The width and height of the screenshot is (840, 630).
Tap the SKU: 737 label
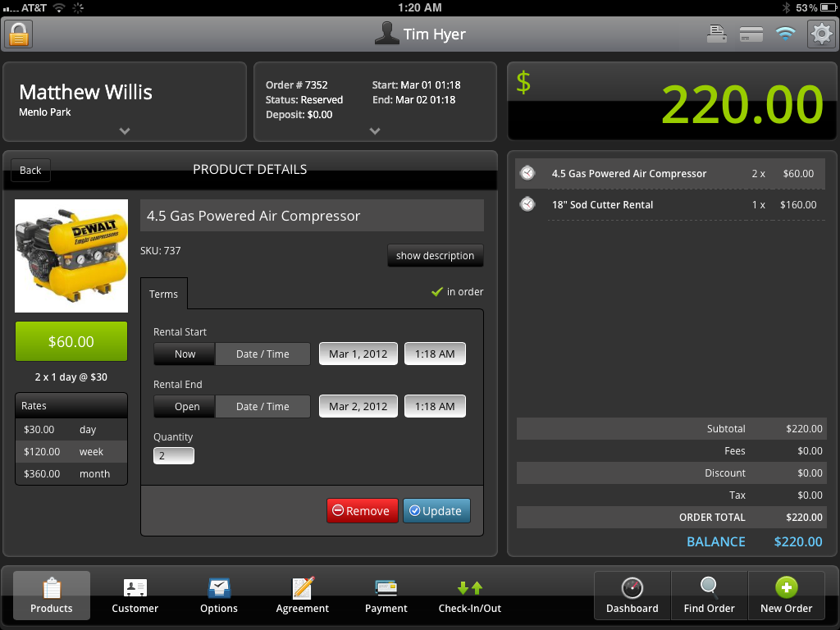160,251
